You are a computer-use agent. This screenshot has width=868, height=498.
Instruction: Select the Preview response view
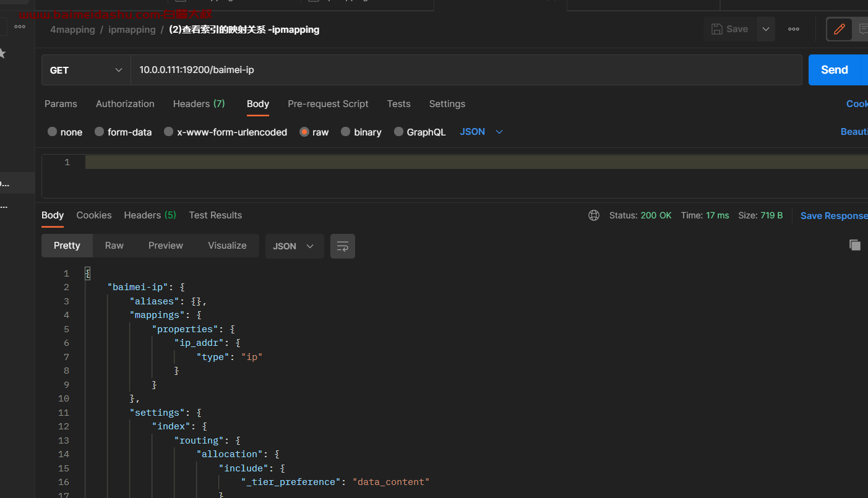pos(166,246)
